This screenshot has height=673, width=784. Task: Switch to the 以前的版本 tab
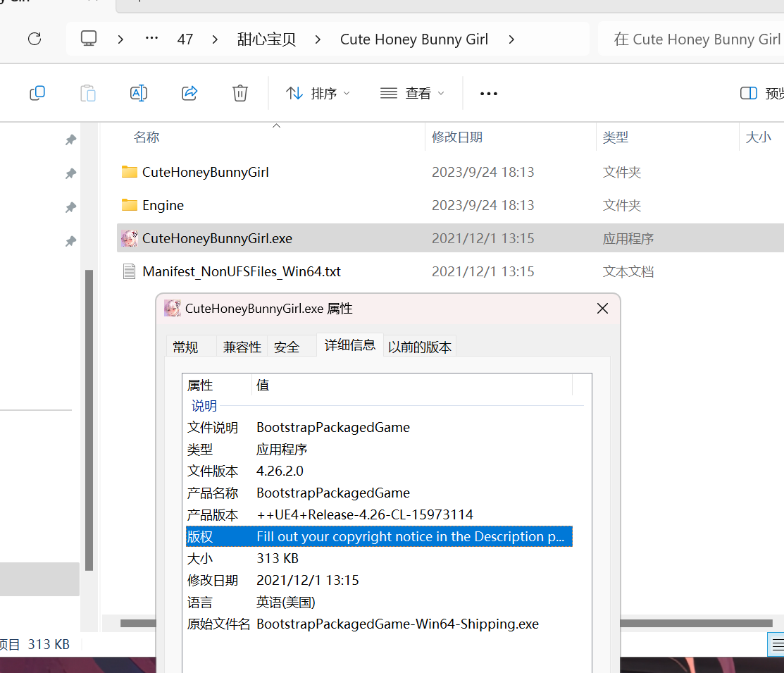(420, 347)
